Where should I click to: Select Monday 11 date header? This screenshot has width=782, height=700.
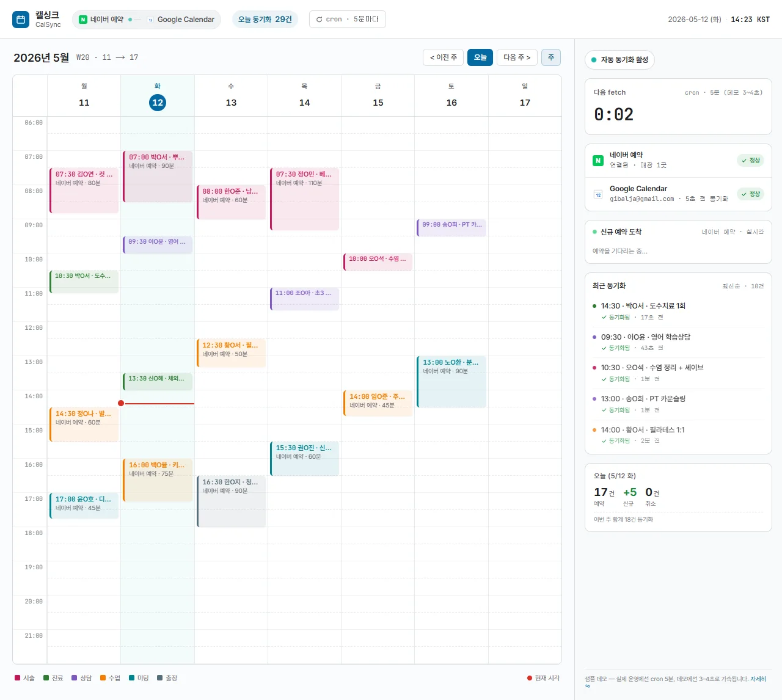pos(84,96)
